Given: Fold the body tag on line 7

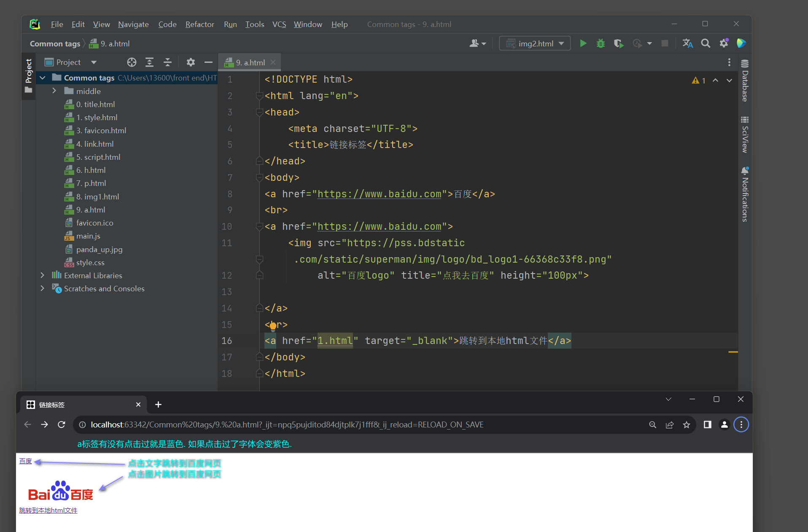Looking at the screenshot, I should click(x=259, y=178).
